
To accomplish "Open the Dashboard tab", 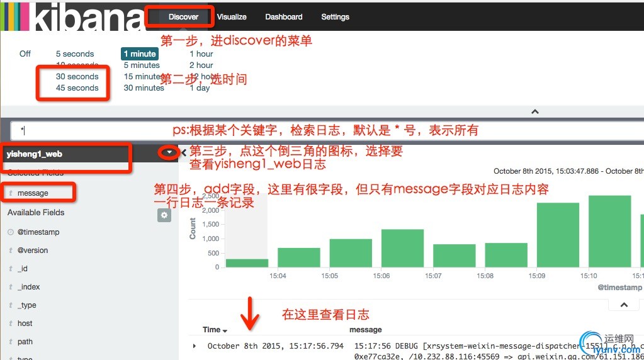I will coord(284,17).
